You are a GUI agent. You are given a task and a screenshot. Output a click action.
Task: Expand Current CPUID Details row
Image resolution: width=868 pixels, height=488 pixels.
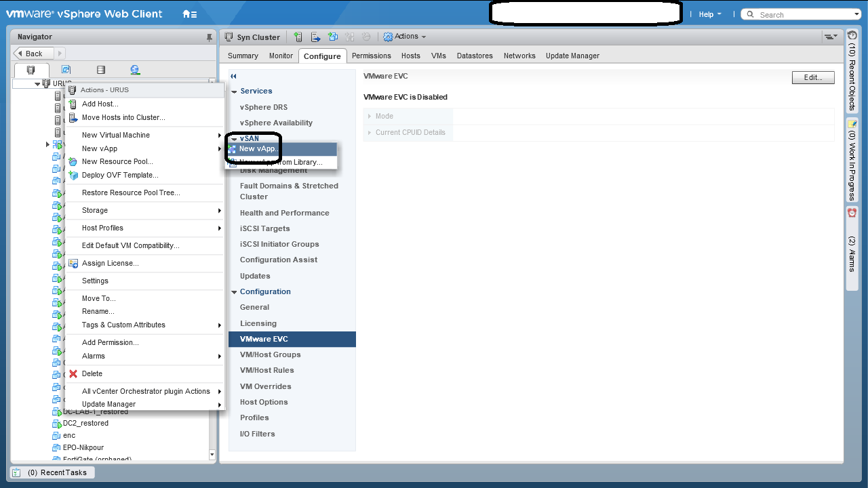point(370,133)
